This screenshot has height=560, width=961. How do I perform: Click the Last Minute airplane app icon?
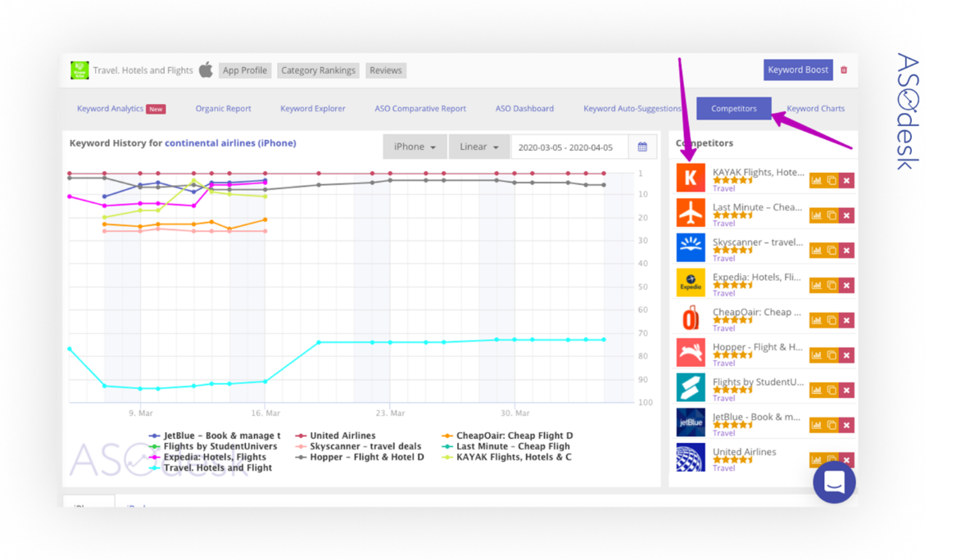click(x=691, y=213)
